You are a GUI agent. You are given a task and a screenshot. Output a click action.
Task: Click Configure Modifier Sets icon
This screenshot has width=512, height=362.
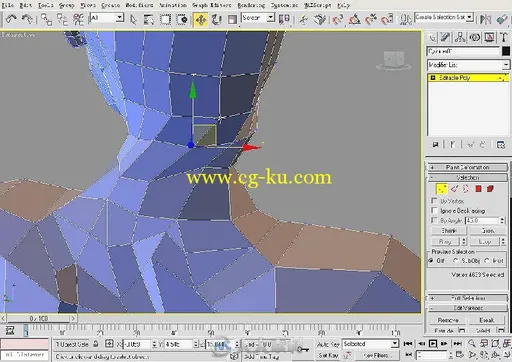[500, 145]
